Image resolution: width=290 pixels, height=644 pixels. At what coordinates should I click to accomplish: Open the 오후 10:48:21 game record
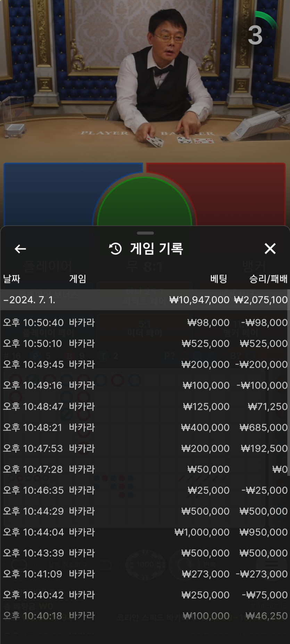point(145,427)
